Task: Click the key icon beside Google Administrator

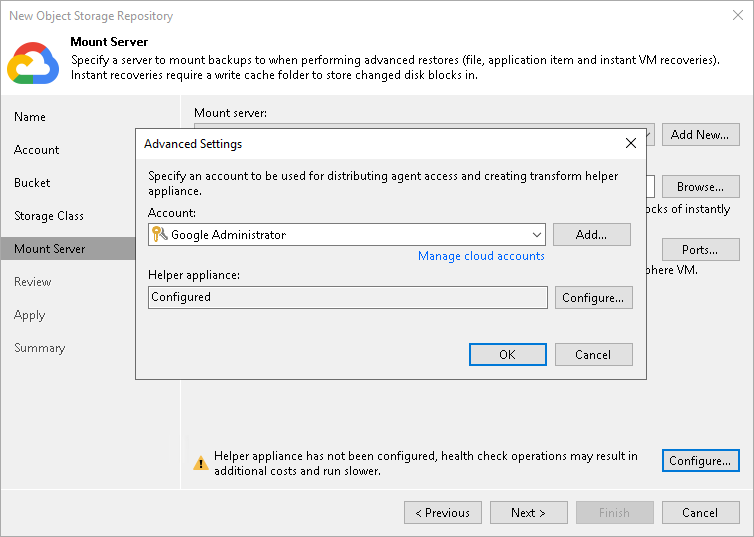Action: click(159, 234)
